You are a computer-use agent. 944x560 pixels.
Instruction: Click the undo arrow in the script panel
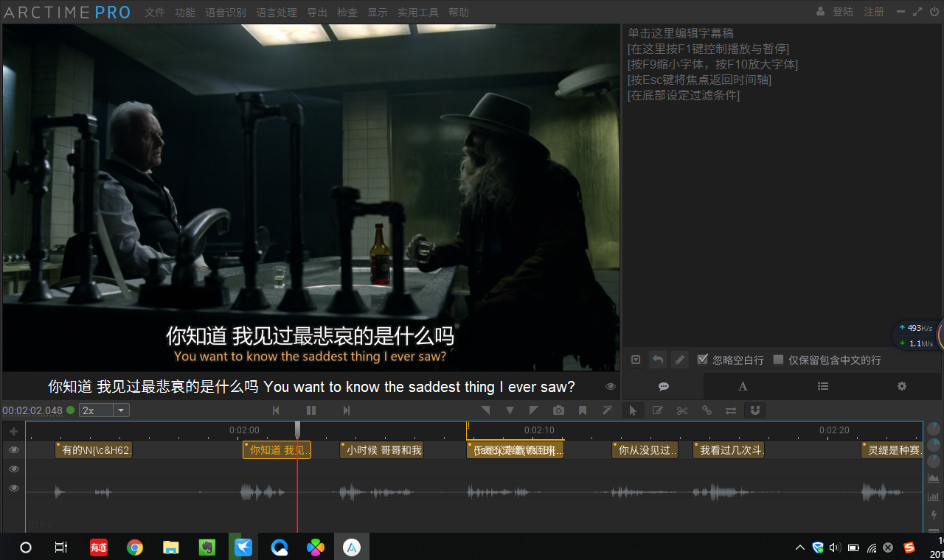[658, 360]
